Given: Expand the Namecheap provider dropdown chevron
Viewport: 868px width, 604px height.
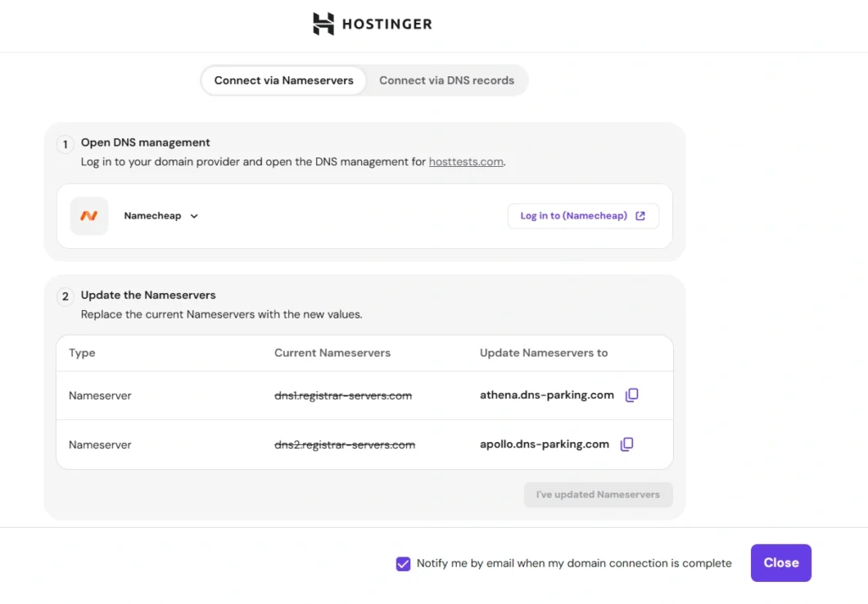Looking at the screenshot, I should point(194,216).
